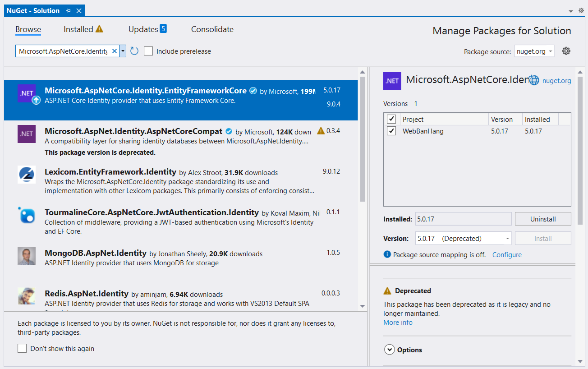The image size is (588, 369).
Task: Click AspNetCoreCompat .NET package icon
Action: [x=27, y=134]
